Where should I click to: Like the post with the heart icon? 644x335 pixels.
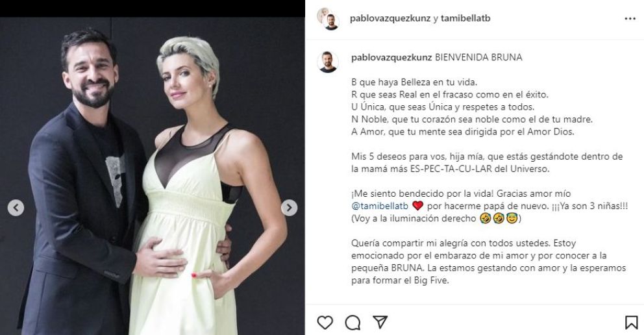click(325, 322)
